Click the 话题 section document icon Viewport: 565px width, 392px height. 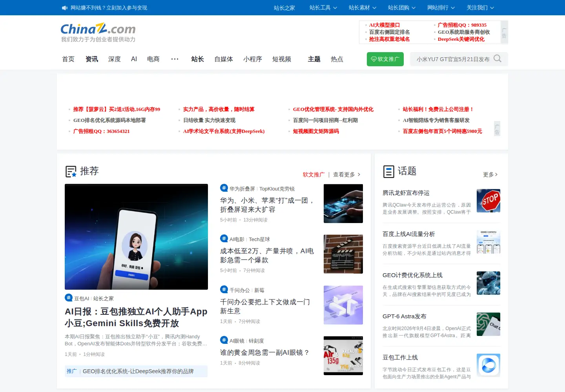coord(388,171)
